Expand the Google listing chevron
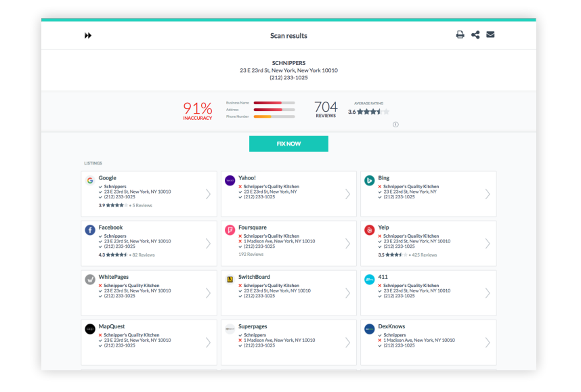581x392 pixels. coord(209,194)
